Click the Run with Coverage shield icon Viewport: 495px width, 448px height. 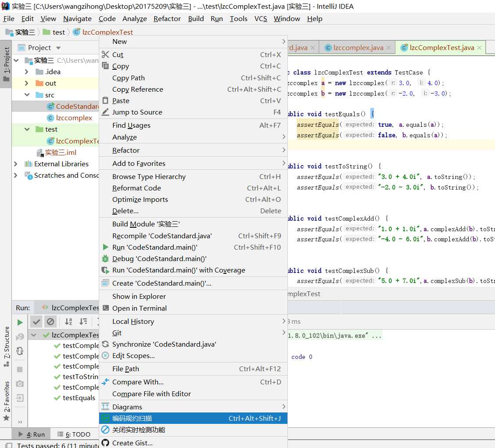(105, 270)
